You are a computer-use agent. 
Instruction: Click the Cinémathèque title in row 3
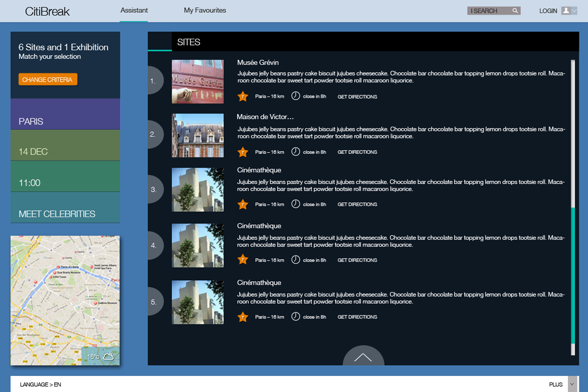(x=259, y=171)
